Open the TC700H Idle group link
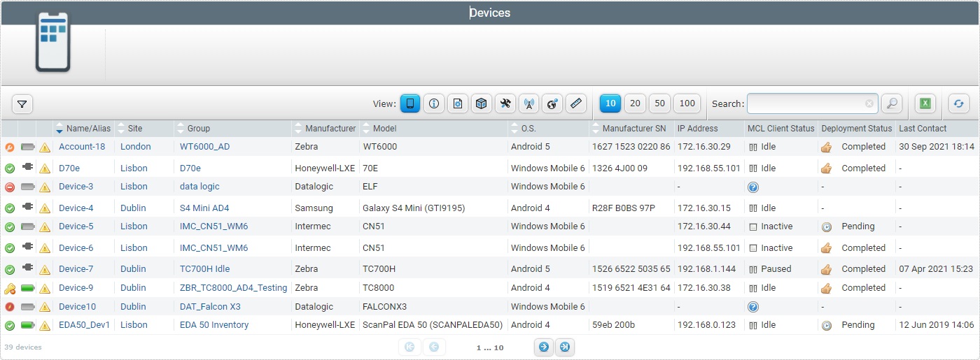This screenshot has height=360, width=980. 205,269
